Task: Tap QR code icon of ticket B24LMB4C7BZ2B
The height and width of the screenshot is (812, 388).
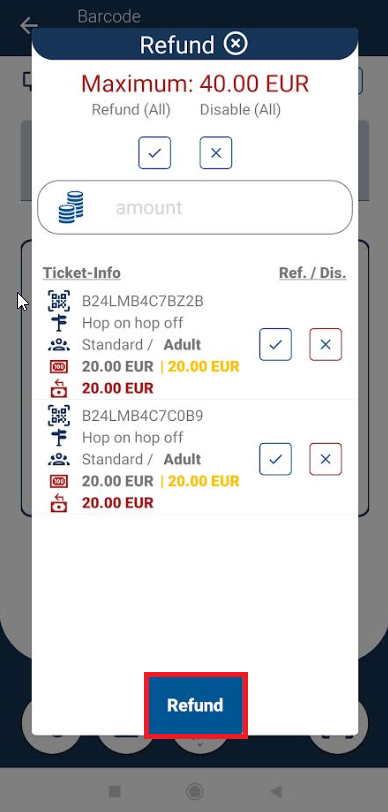Action: coord(59,301)
